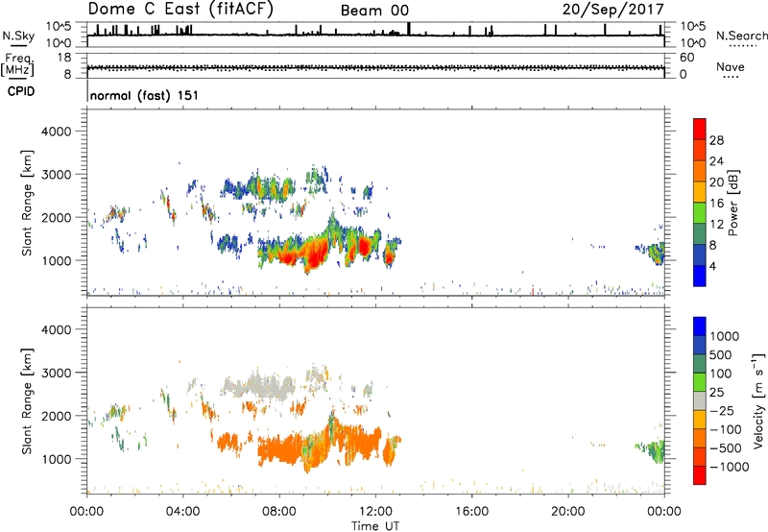The height and width of the screenshot is (532, 768).
Task: Click the '3000' tick of the velocity panel
Action: pos(56,373)
